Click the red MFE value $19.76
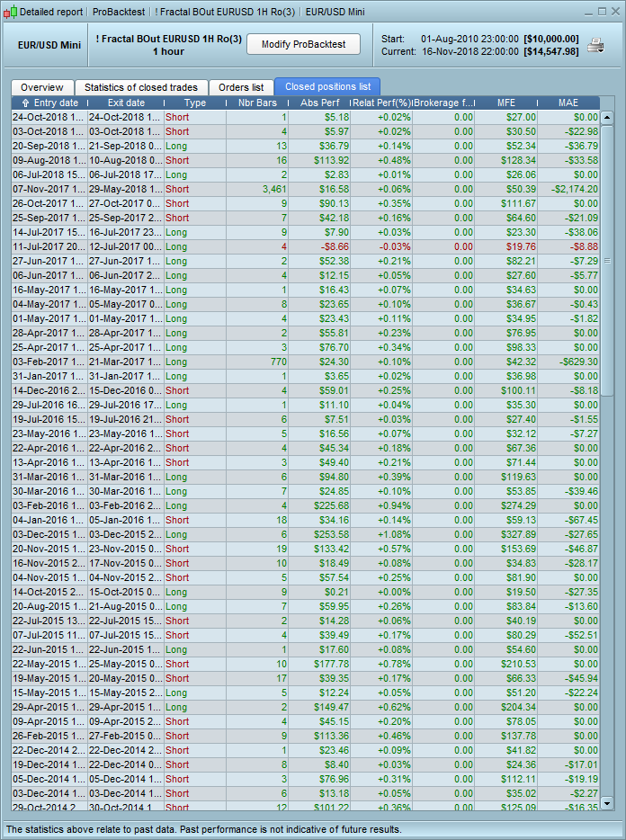Viewport: 626px width, 840px height. [521, 247]
